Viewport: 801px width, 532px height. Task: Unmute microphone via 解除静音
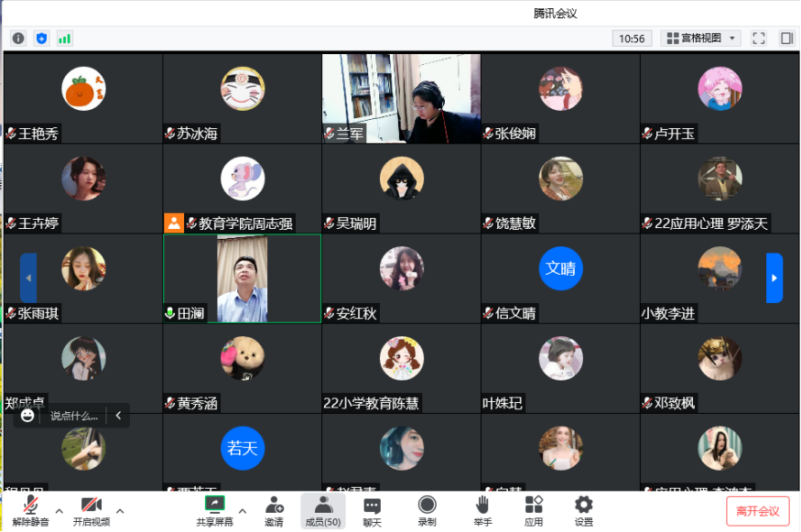(x=30, y=511)
